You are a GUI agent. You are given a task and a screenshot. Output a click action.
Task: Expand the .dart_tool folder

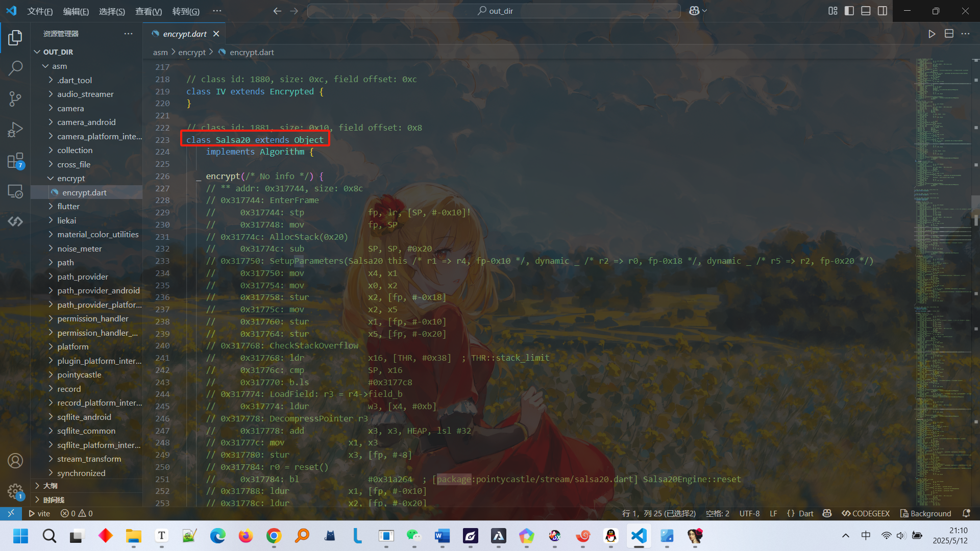87,80
